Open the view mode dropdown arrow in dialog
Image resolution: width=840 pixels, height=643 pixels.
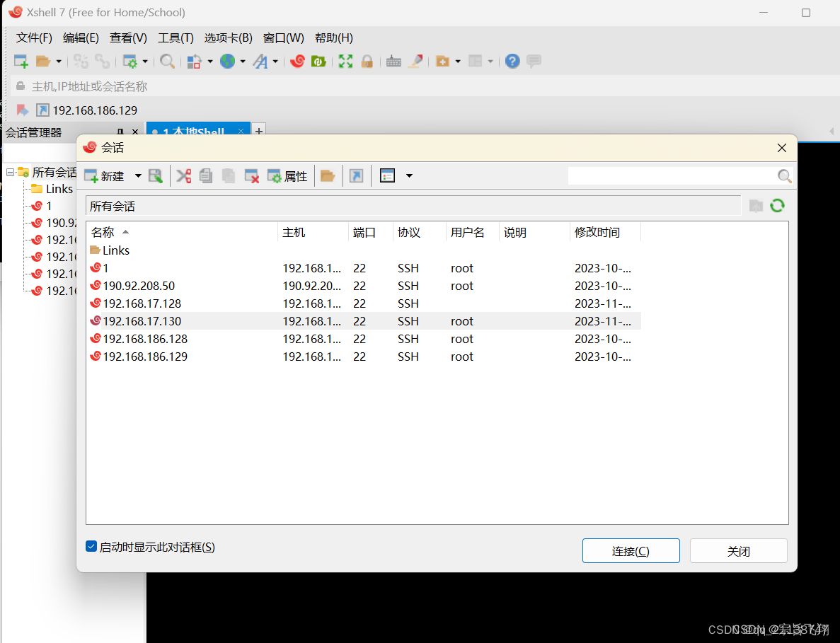tap(409, 175)
